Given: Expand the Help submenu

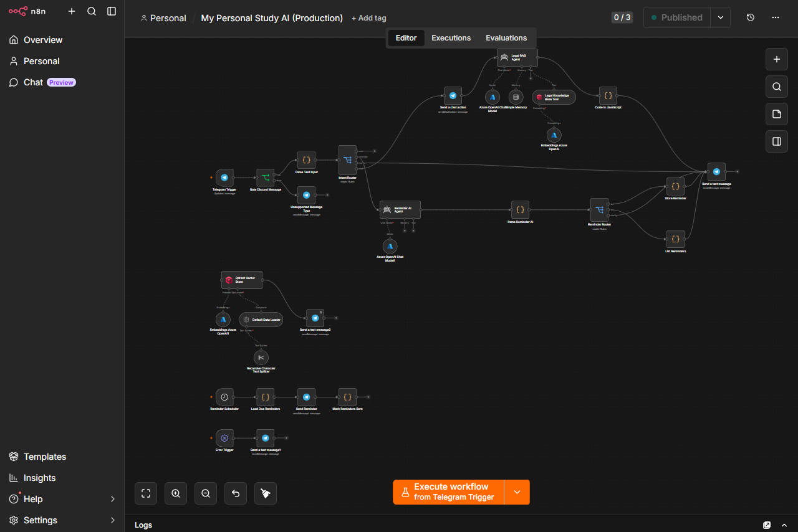Looking at the screenshot, I should pos(62,499).
